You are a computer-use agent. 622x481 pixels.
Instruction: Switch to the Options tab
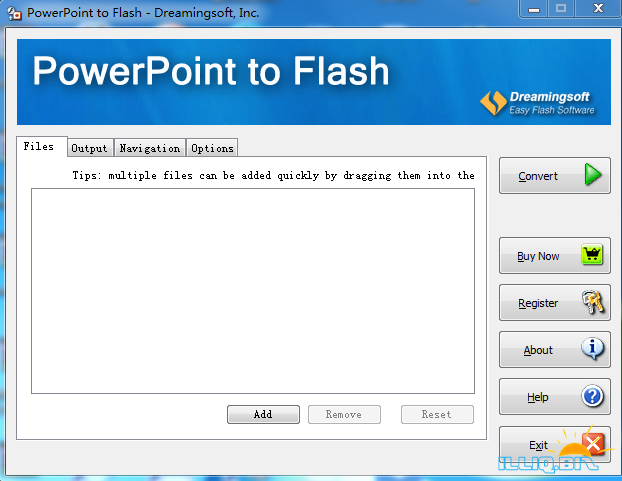click(x=212, y=148)
